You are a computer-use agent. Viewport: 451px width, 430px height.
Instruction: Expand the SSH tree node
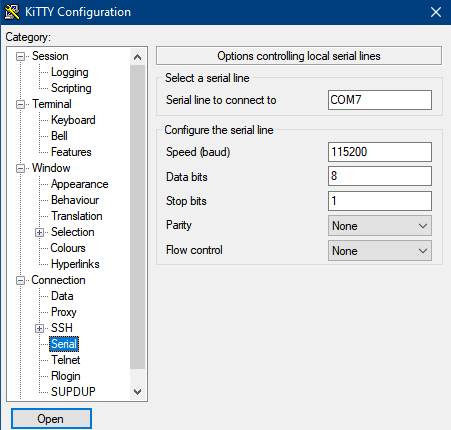tap(39, 329)
